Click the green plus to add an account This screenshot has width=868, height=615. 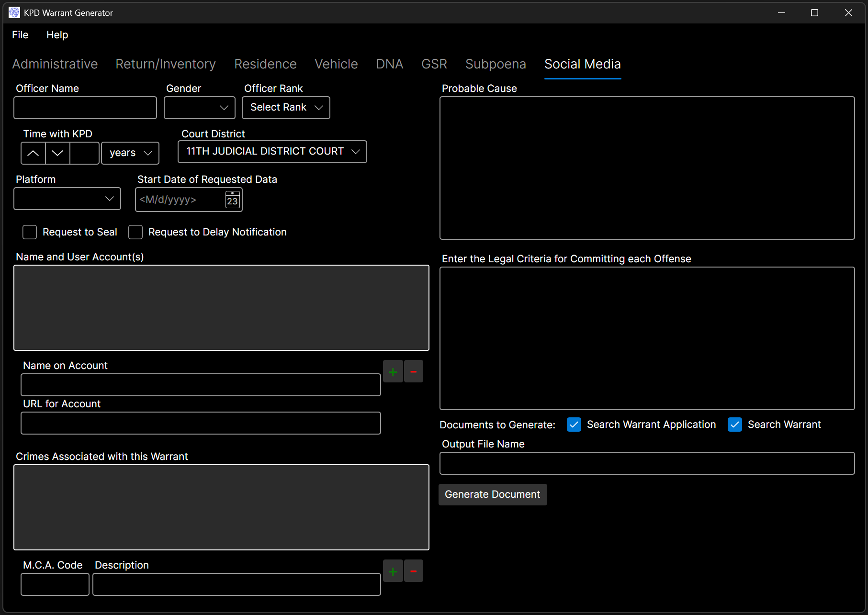393,371
